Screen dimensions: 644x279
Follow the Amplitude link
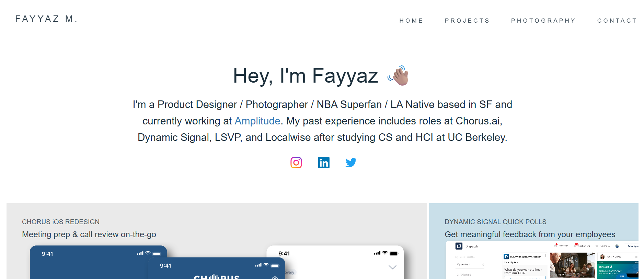click(257, 121)
